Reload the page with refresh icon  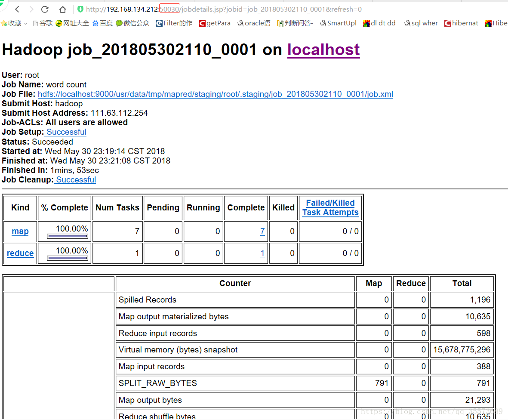click(45, 9)
